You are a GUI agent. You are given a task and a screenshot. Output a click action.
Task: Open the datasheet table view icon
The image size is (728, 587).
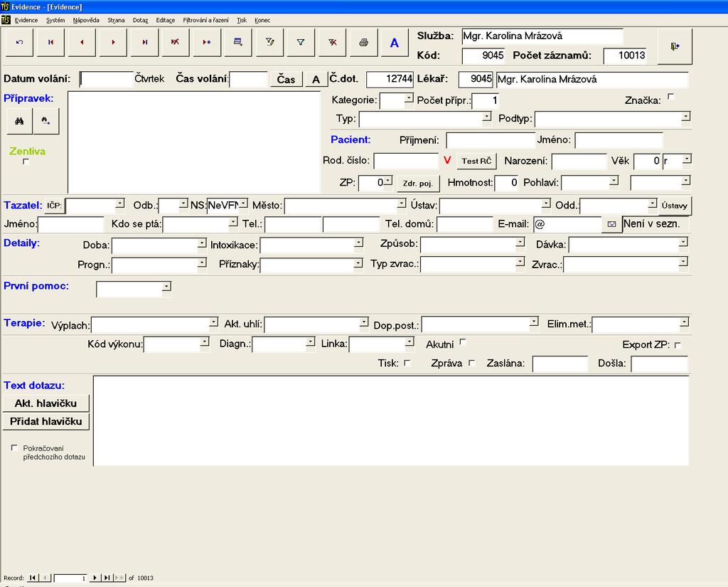[x=238, y=42]
